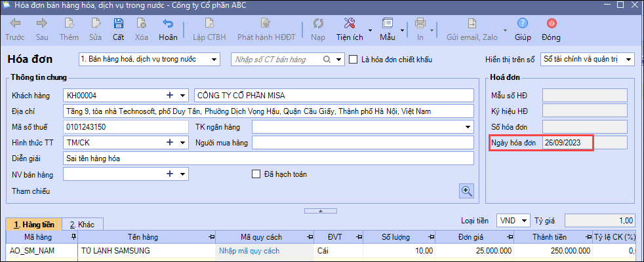This screenshot has width=644, height=262.
Task: Enable the Là hóa đơn chiết khấu checkbox
Action: (353, 60)
